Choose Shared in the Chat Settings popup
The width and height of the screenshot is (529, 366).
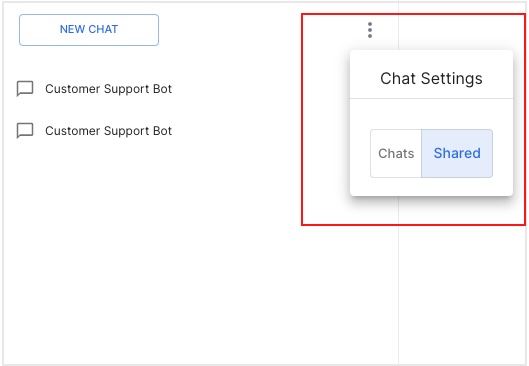click(457, 153)
